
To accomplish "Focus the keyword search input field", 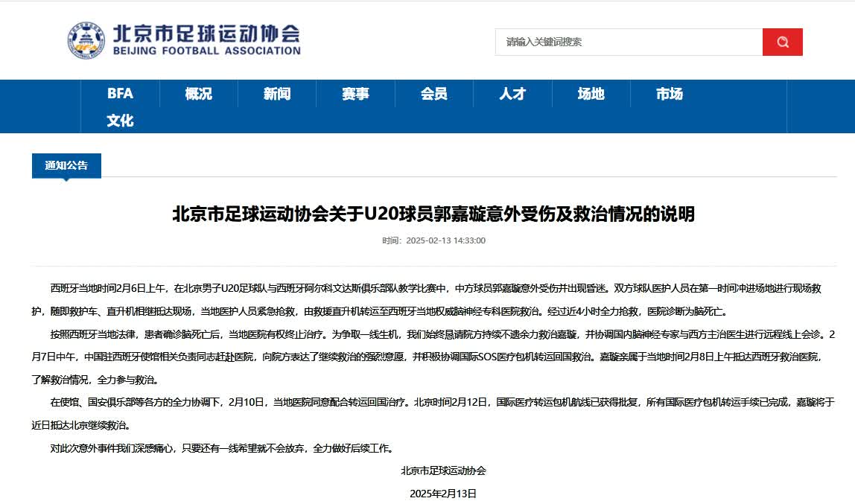I will pos(628,42).
